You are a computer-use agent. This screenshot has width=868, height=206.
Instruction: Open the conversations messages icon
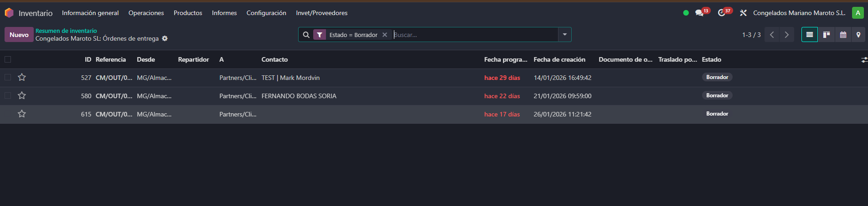pyautogui.click(x=699, y=13)
